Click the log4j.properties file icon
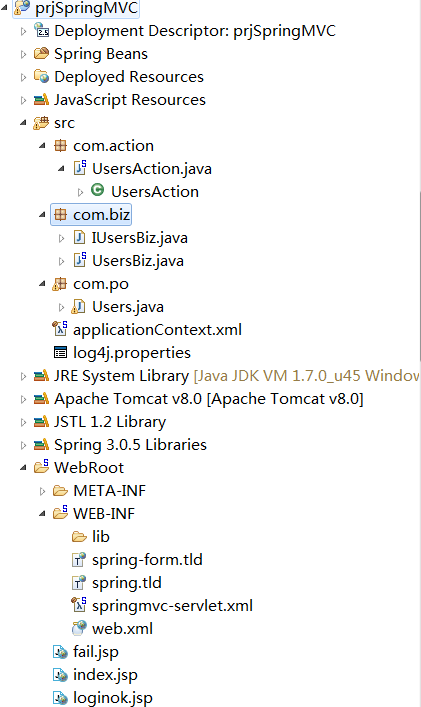 click(x=60, y=353)
